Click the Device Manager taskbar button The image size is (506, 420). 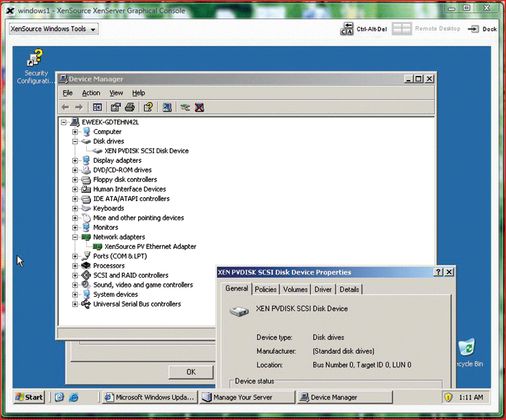coord(345,397)
